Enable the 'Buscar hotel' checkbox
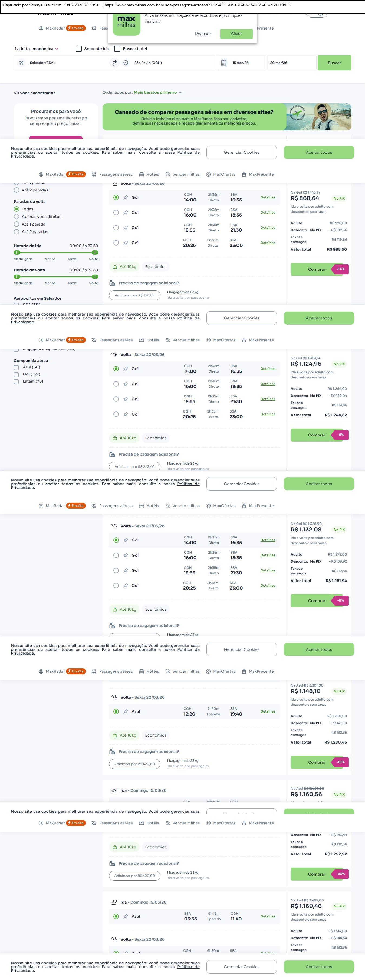Screen dimensions: 365x980 click(117, 49)
